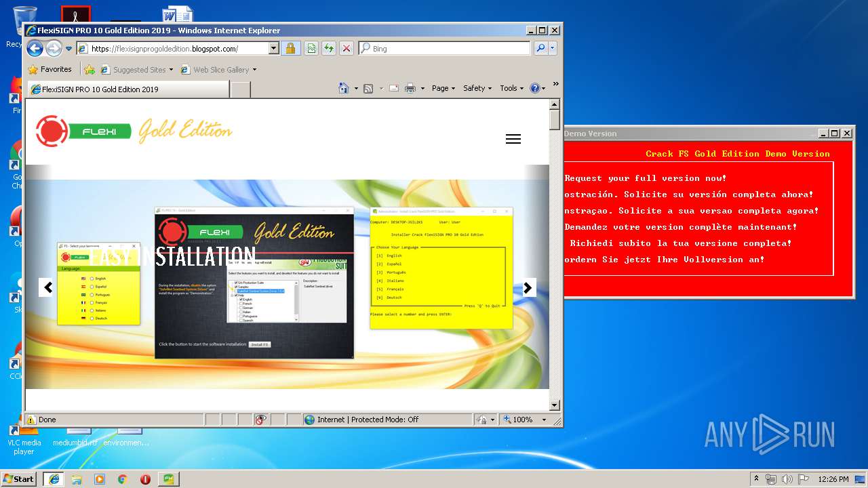868x488 pixels.
Task: Click the page scrollbar down arrow
Action: [555, 405]
